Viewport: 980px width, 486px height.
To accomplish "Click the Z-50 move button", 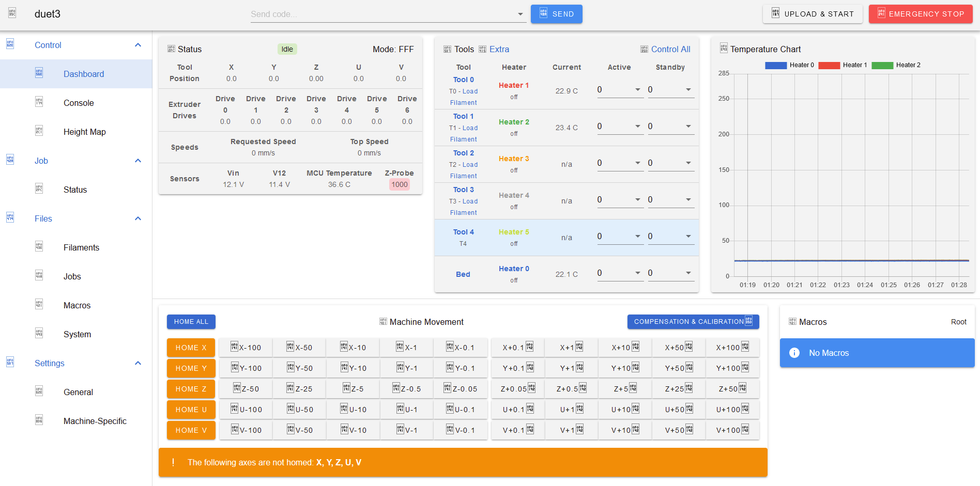I will (246, 389).
